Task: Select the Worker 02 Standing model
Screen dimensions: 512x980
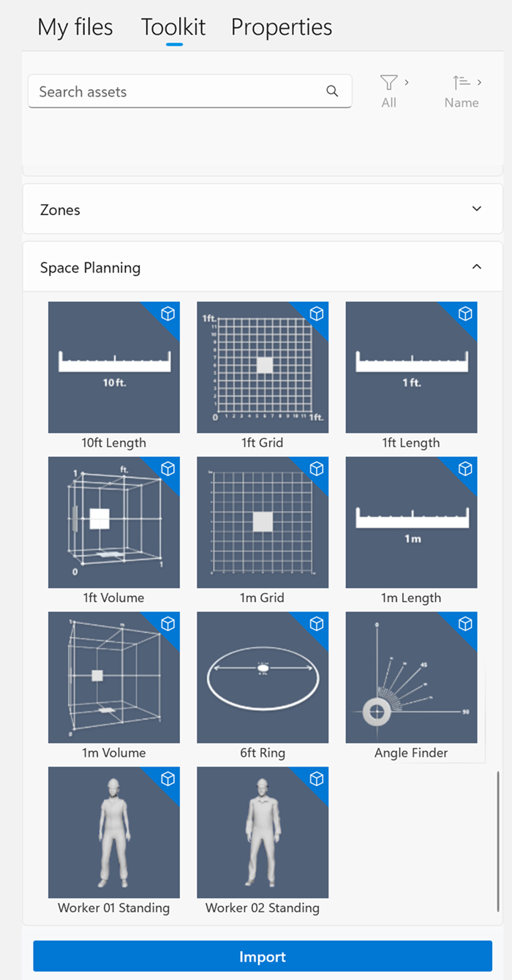Action: [263, 832]
